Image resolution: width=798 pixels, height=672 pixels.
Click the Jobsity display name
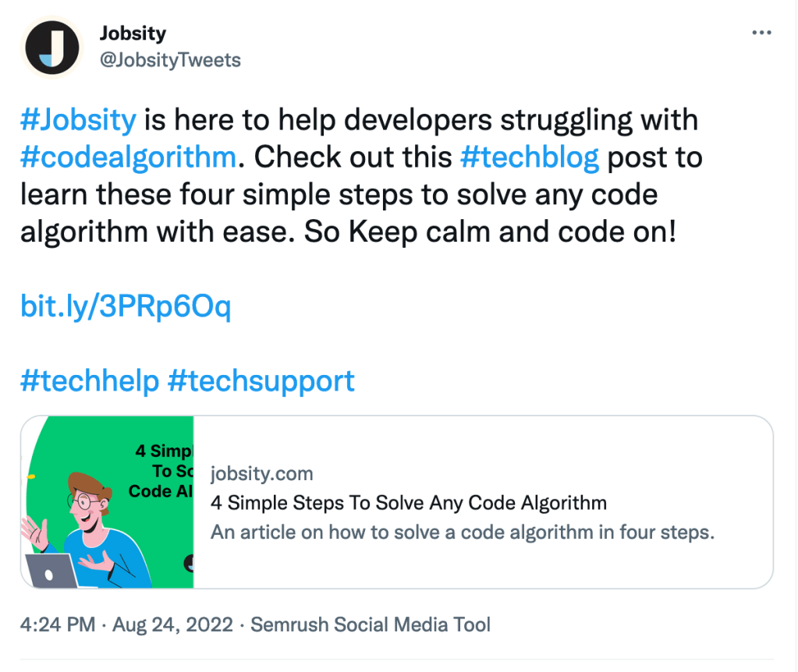coord(133,34)
